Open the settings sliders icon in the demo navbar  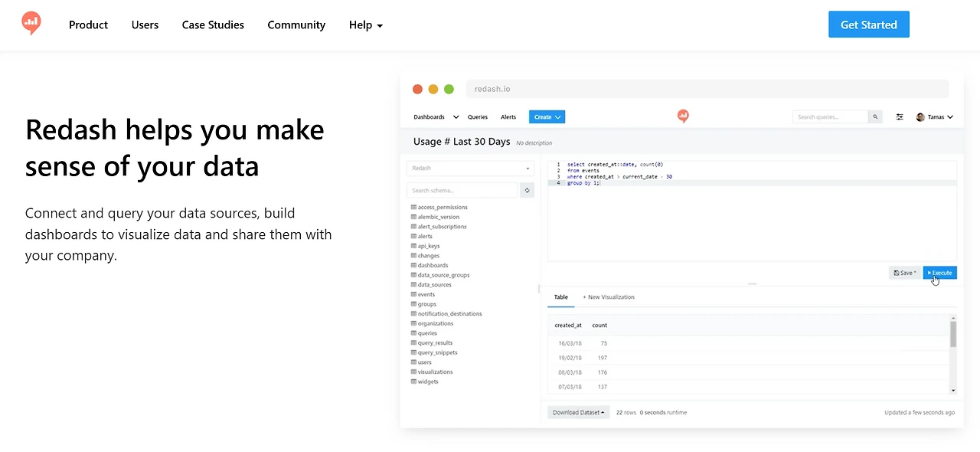(900, 117)
